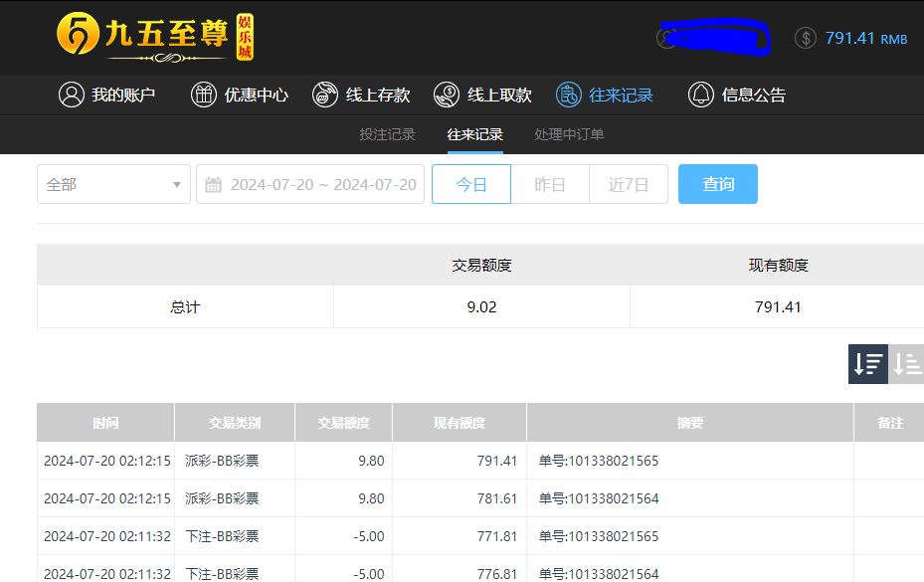Select the 近7日 date filter
The image size is (924, 582).
pos(629,184)
